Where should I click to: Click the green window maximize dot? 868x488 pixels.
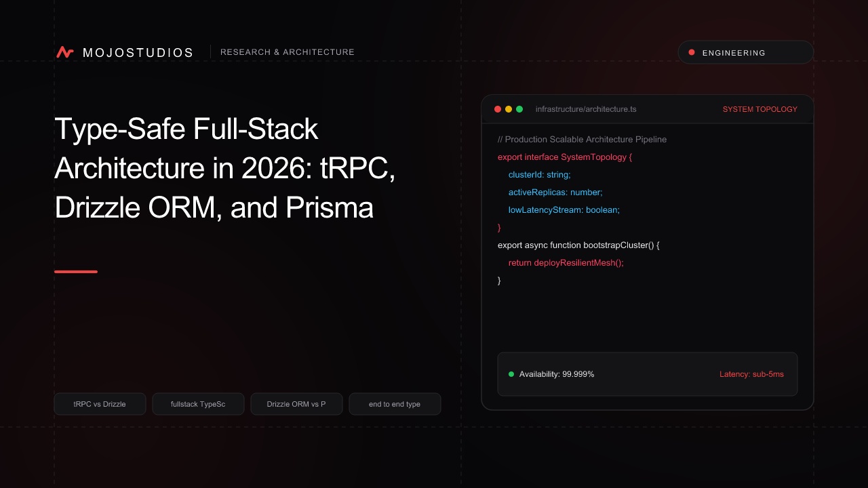point(519,109)
